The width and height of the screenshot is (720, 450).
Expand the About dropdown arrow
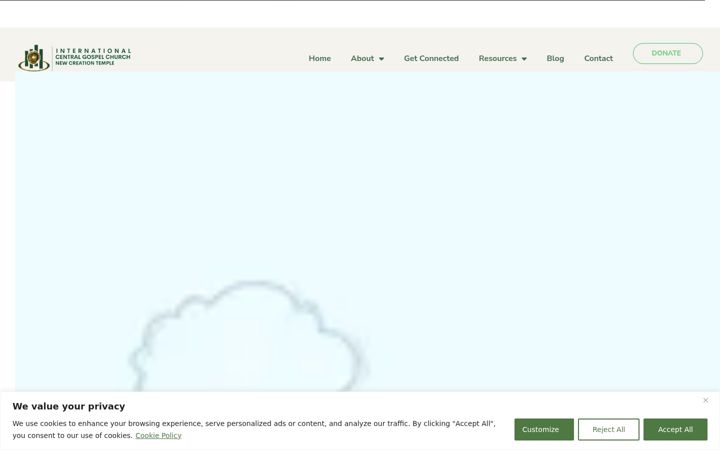[381, 59]
